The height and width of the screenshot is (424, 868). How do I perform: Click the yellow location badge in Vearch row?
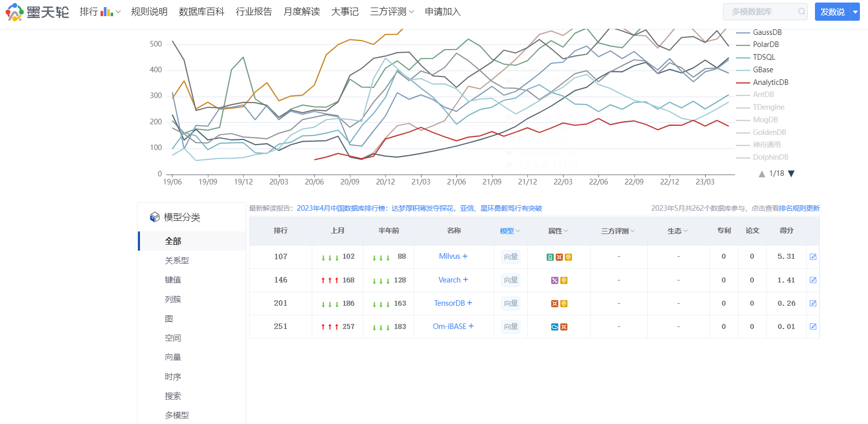point(564,280)
